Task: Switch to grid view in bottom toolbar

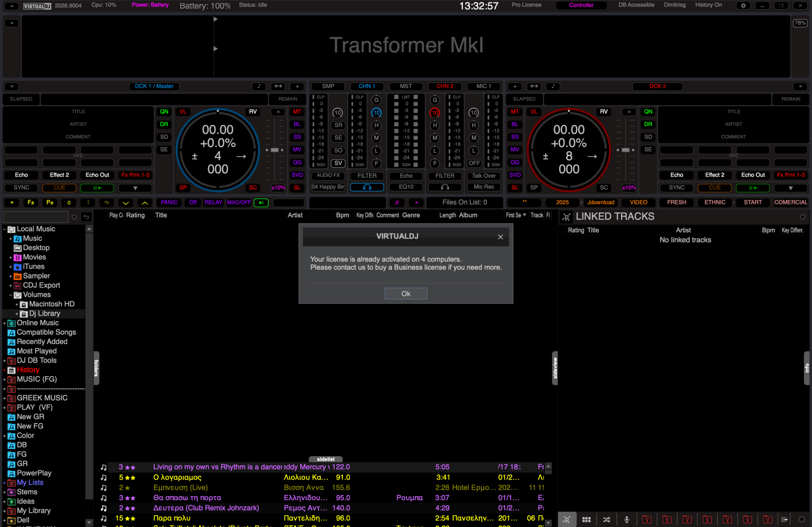Action: 586,520
